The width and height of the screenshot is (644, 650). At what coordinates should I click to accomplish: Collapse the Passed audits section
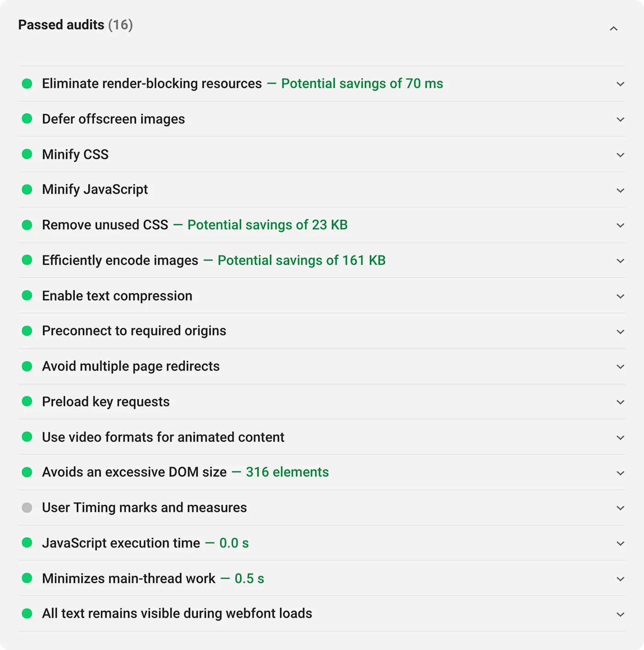(x=613, y=29)
